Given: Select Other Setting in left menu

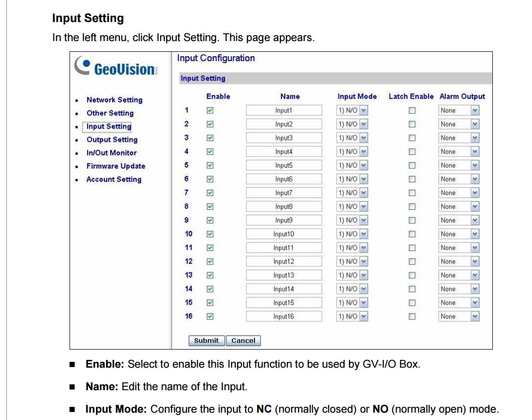Looking at the screenshot, I should pos(110,113).
